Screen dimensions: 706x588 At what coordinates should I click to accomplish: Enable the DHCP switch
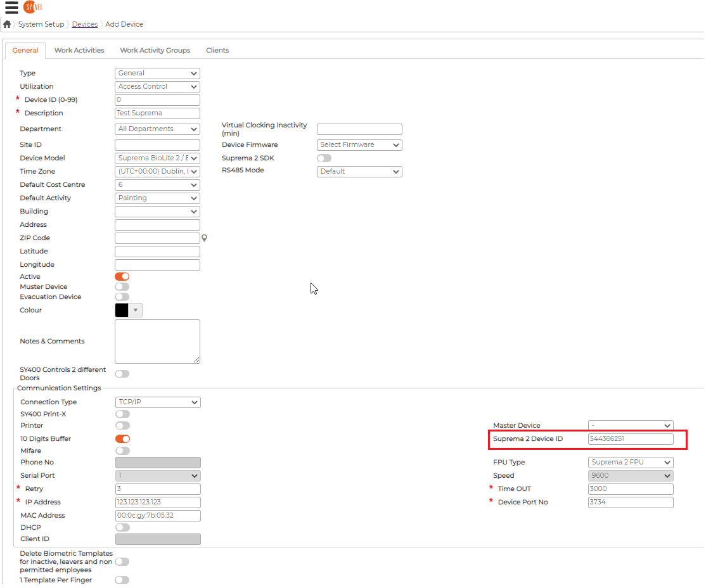(x=122, y=527)
